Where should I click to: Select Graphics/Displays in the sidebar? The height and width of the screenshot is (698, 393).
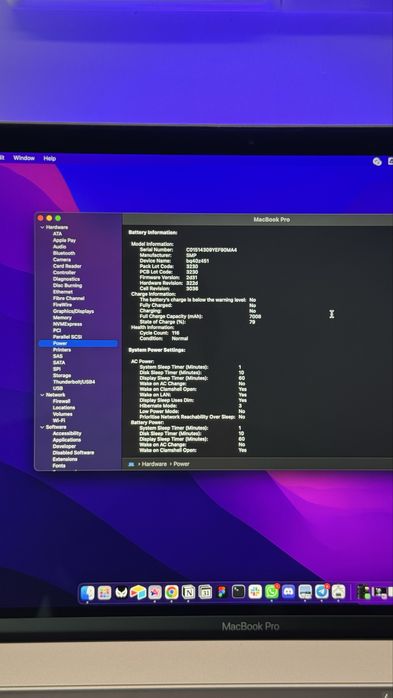[x=73, y=311]
